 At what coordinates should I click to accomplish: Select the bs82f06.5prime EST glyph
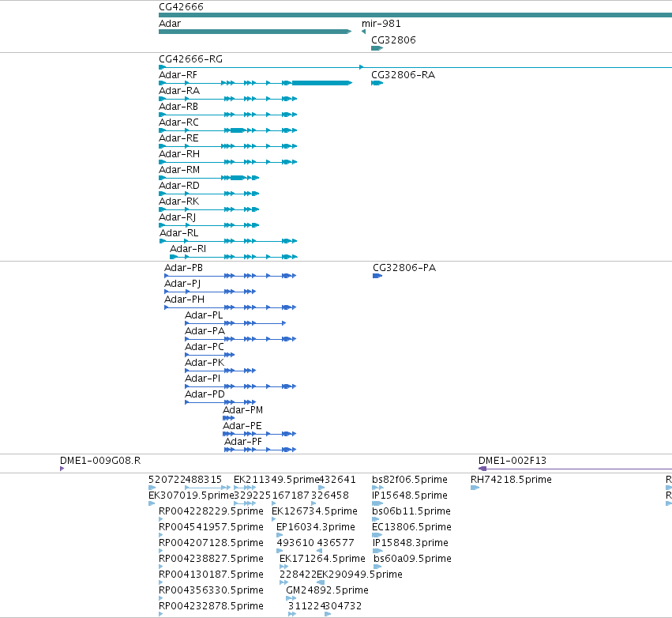pyautogui.click(x=377, y=488)
